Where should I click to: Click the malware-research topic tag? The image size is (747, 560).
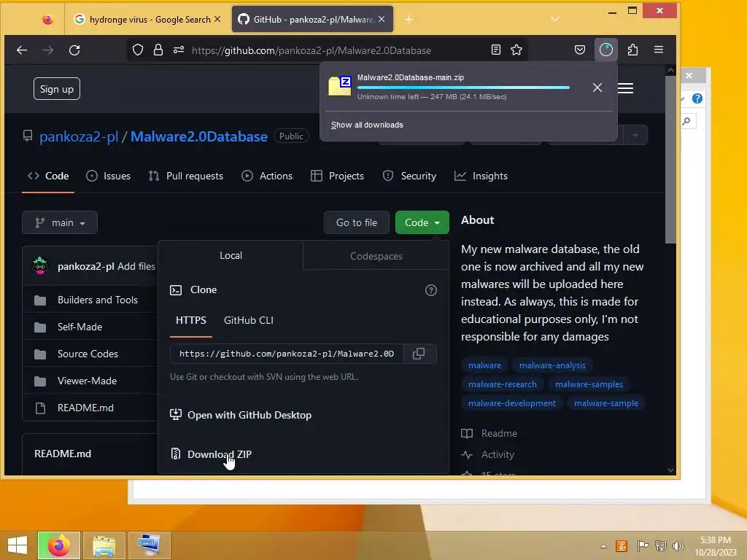click(502, 384)
